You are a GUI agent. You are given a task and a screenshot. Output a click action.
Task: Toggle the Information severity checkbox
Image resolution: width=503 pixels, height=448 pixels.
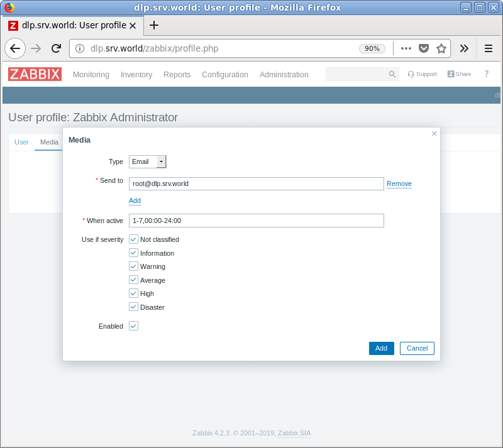click(x=133, y=253)
